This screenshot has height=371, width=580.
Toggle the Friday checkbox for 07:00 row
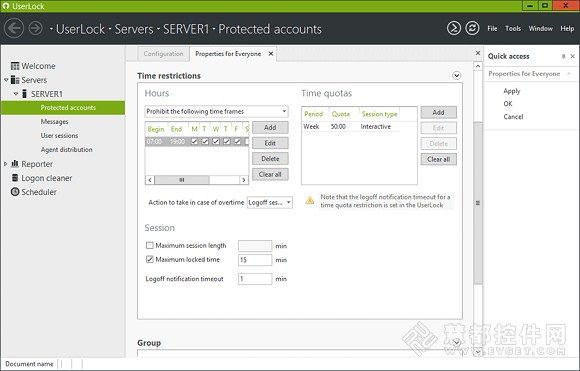237,141
